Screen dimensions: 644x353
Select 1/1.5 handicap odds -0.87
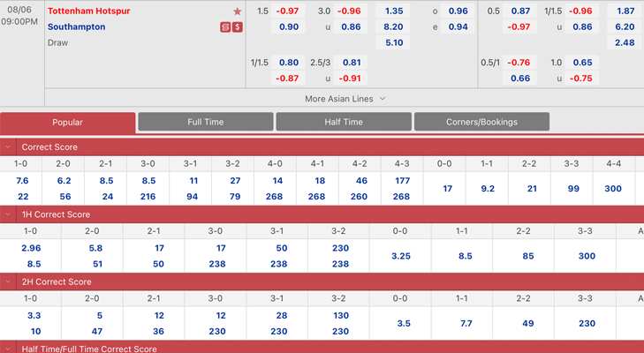point(288,78)
